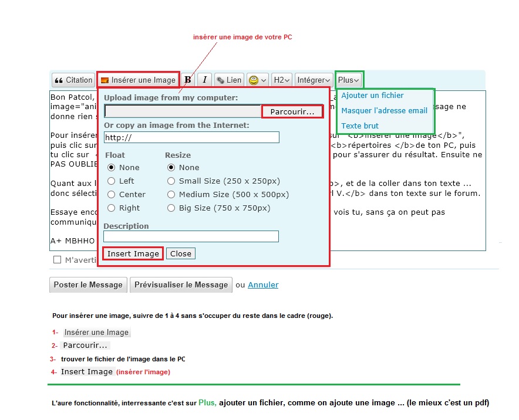The height and width of the screenshot is (420, 519).
Task: Tick the M'avertir checkbox
Action: (x=58, y=260)
